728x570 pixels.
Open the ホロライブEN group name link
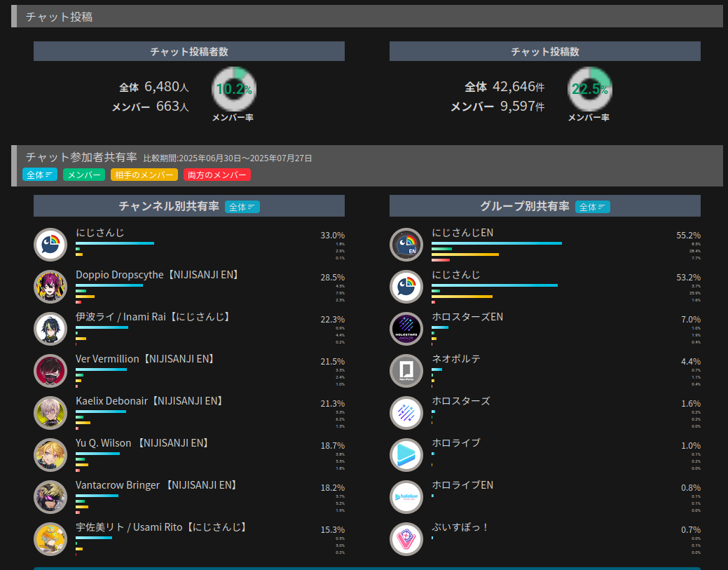coord(462,485)
